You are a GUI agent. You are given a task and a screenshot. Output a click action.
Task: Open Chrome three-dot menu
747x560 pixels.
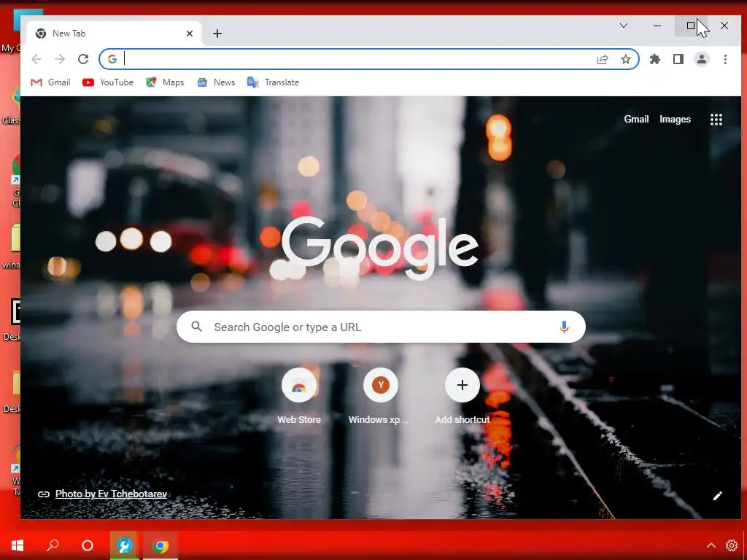pyautogui.click(x=725, y=59)
